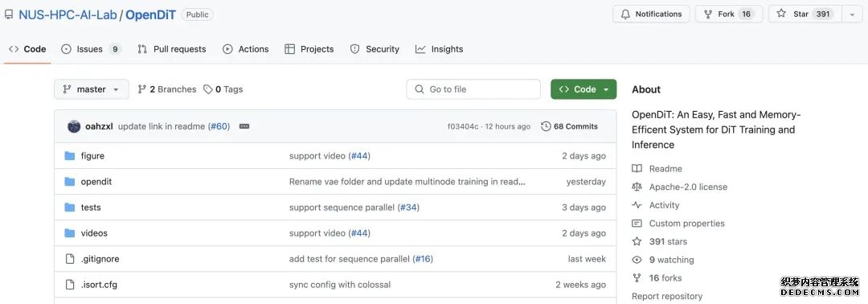Open the opendit folder
Image resolution: width=868 pixels, height=304 pixels.
click(x=96, y=182)
